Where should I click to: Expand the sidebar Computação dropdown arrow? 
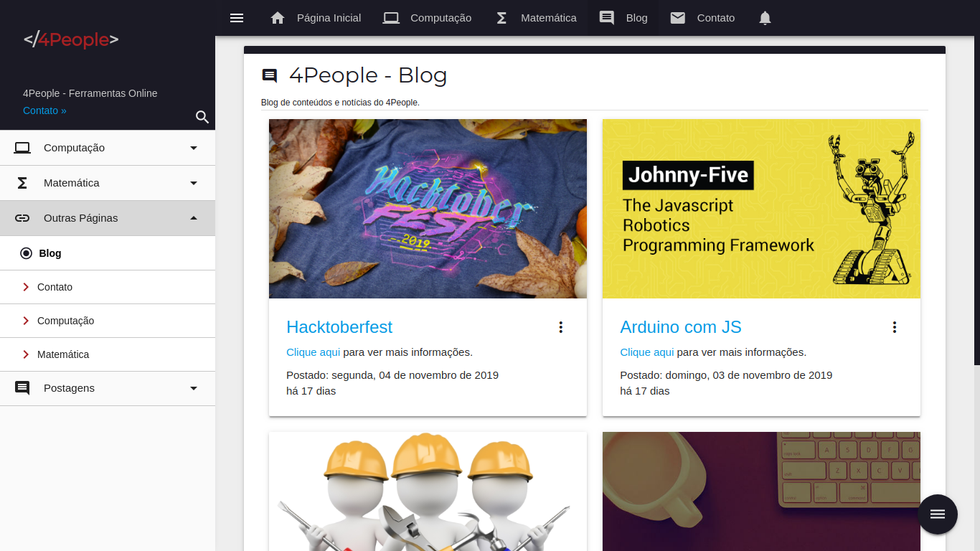tap(194, 148)
